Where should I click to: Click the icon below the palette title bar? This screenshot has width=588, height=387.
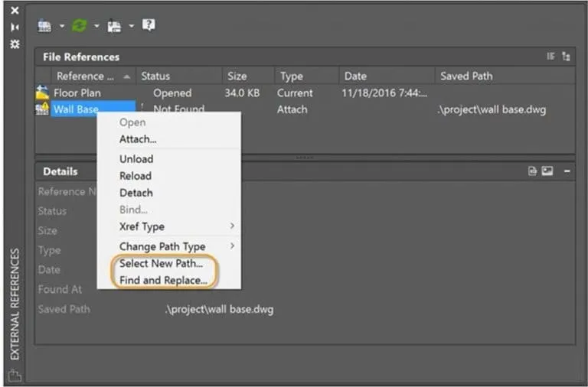(15, 376)
